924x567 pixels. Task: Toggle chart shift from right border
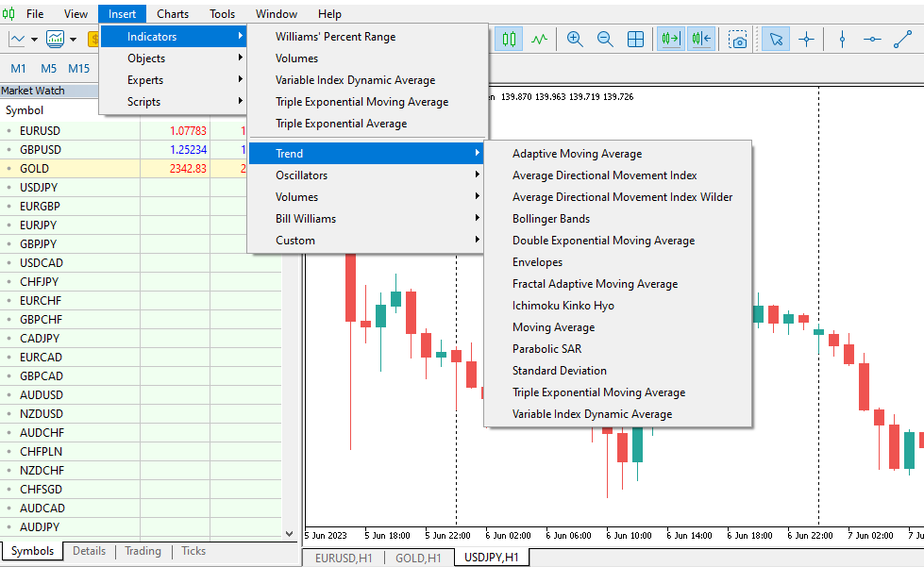click(x=701, y=40)
